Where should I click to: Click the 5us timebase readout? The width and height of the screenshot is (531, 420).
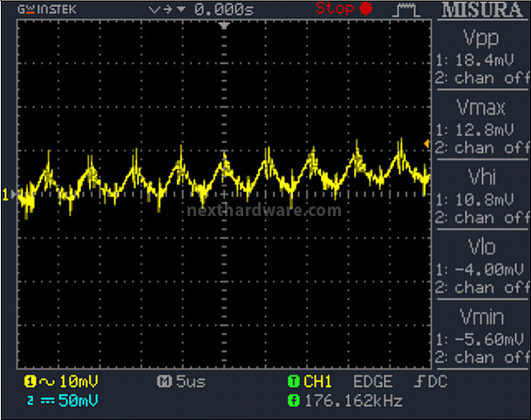pos(191,382)
